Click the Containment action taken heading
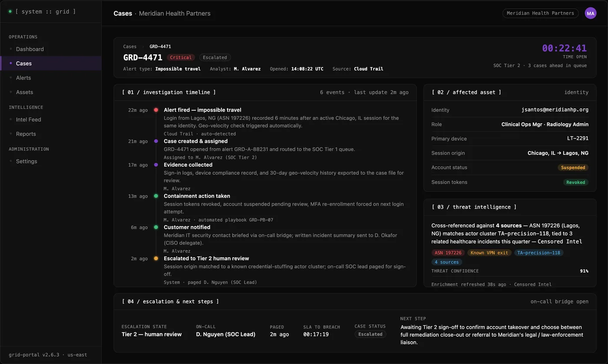This screenshot has width=608, height=364. coord(197,196)
